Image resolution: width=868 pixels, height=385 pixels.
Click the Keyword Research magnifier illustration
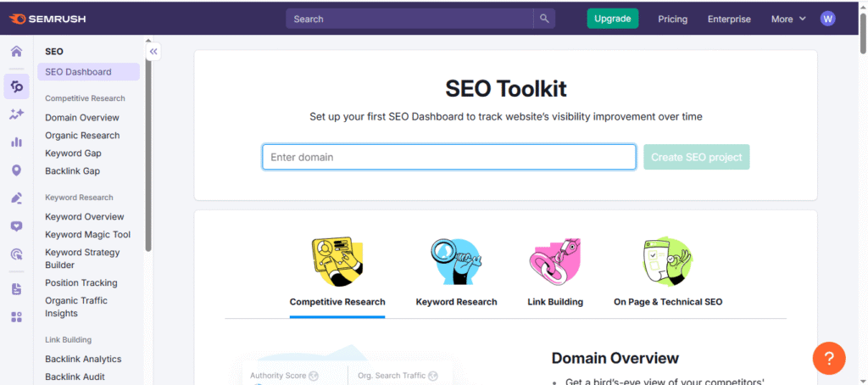[x=456, y=262]
